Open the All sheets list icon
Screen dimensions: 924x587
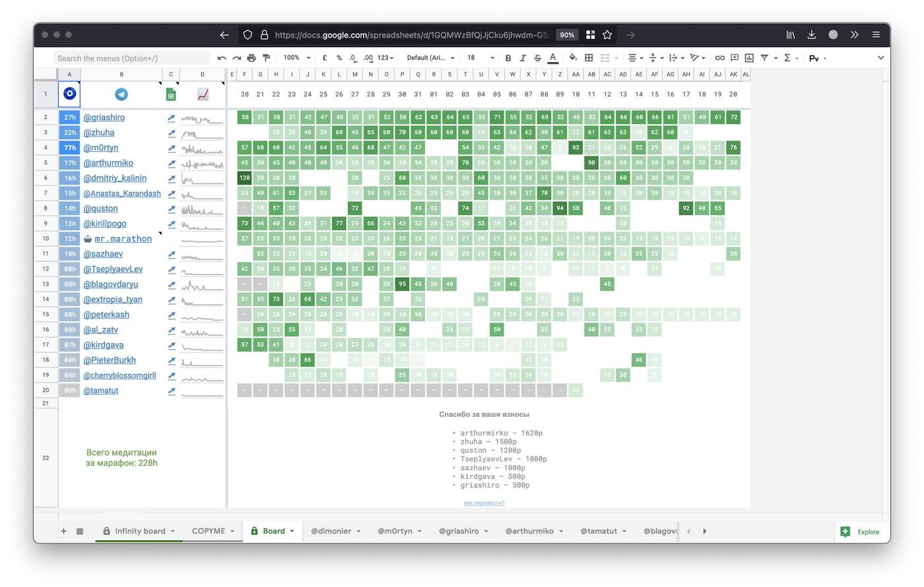coord(80,532)
